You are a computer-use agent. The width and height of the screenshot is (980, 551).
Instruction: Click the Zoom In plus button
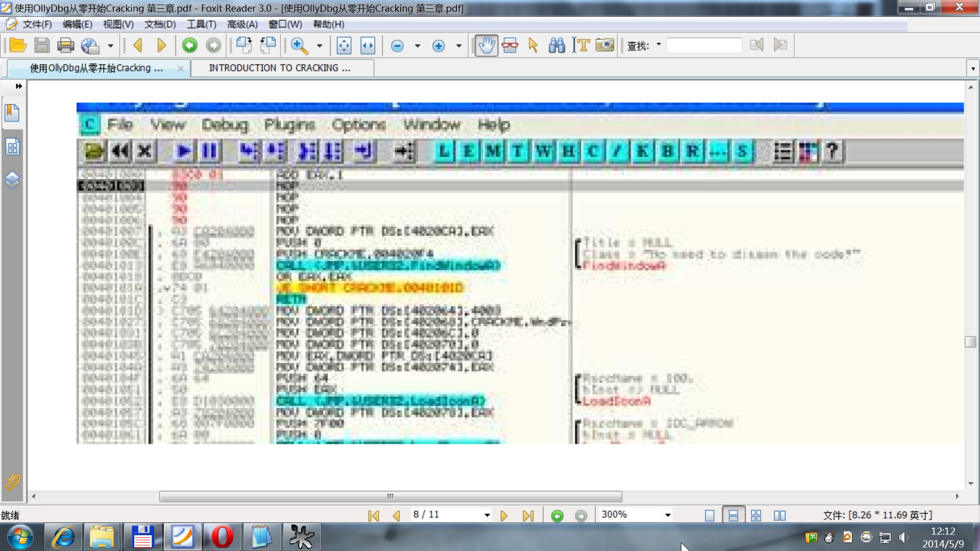(438, 46)
